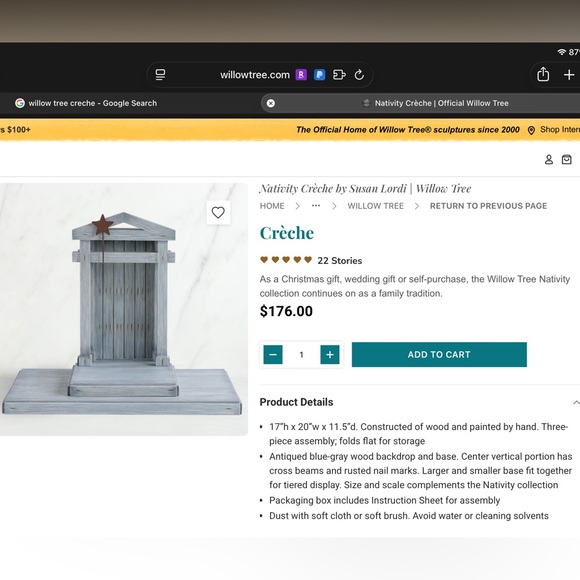580x580 pixels.
Task: Collapse the Product Details section
Action: tap(576, 402)
